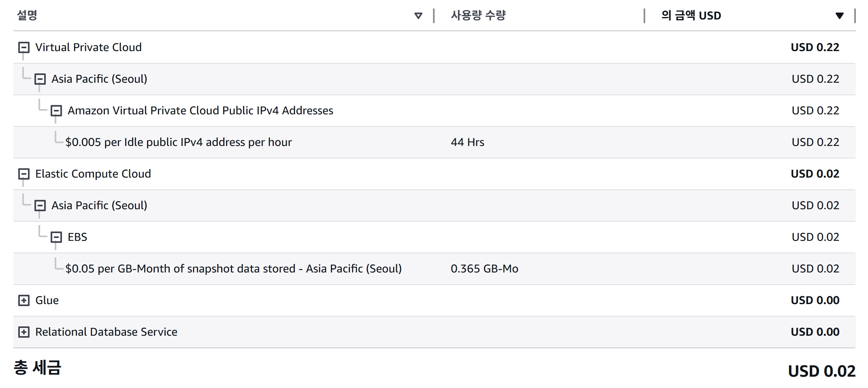Viewport: 868px width, 388px height.
Task: Collapse Asia Pacific (Seoul) under Elastic Compute Cloud
Action: (x=40, y=206)
